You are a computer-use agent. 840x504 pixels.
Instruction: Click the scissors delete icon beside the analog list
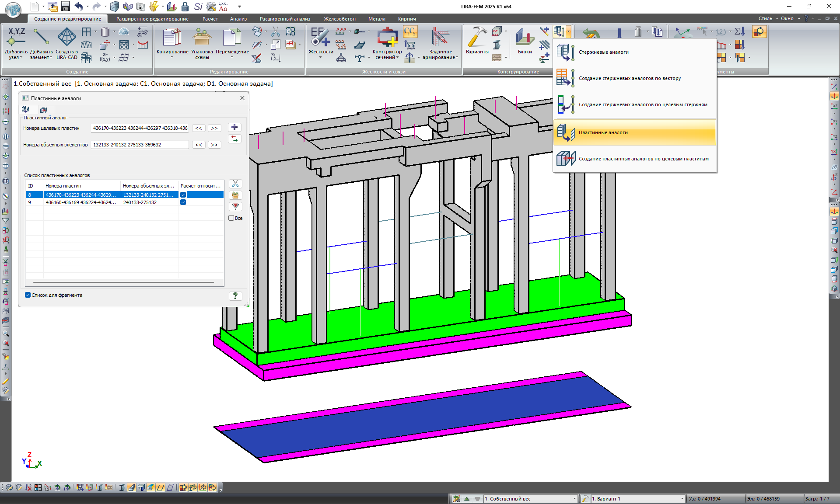click(x=235, y=184)
